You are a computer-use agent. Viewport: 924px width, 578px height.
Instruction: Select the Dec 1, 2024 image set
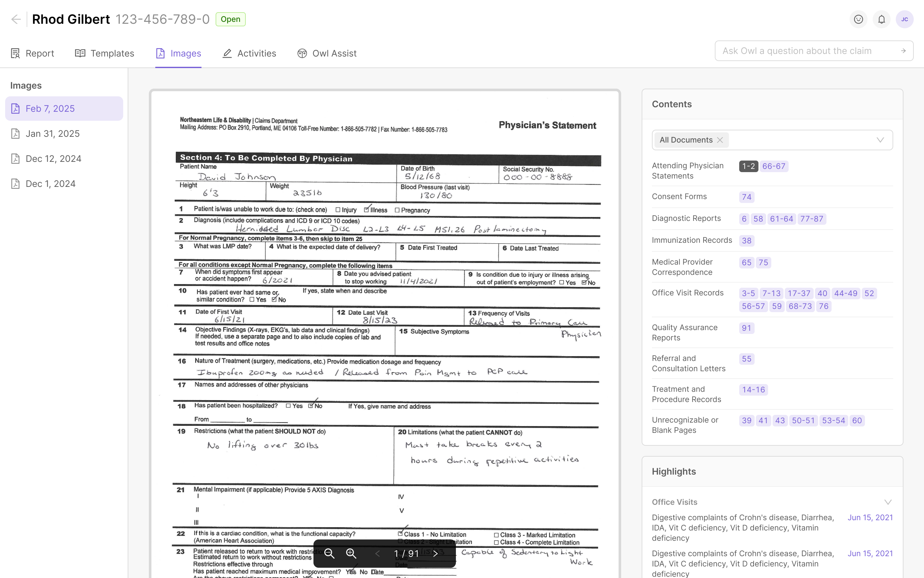coord(64,184)
